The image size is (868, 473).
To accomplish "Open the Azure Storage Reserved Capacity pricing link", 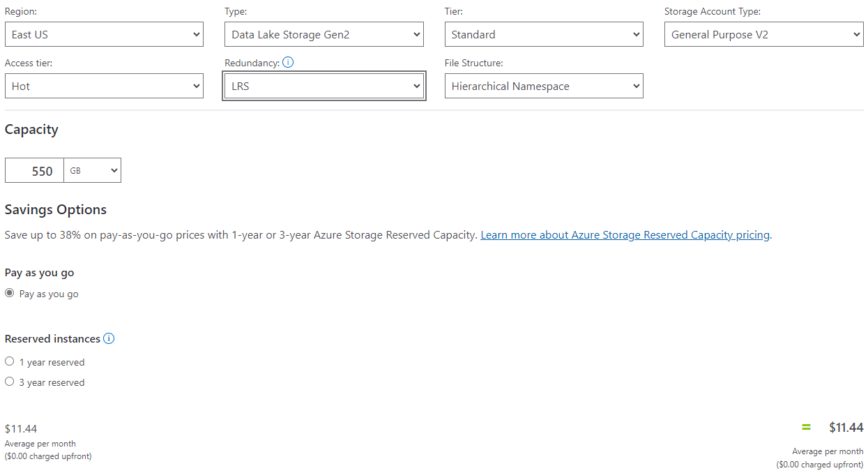I will tap(625, 234).
